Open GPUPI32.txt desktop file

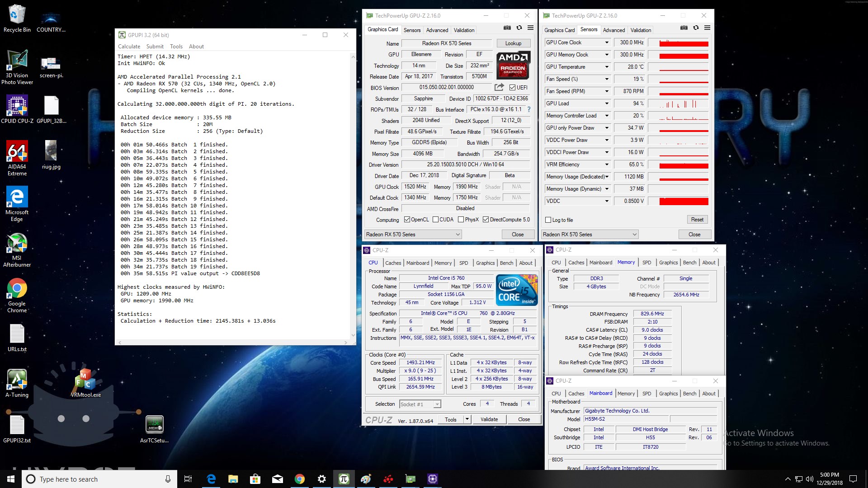click(17, 429)
